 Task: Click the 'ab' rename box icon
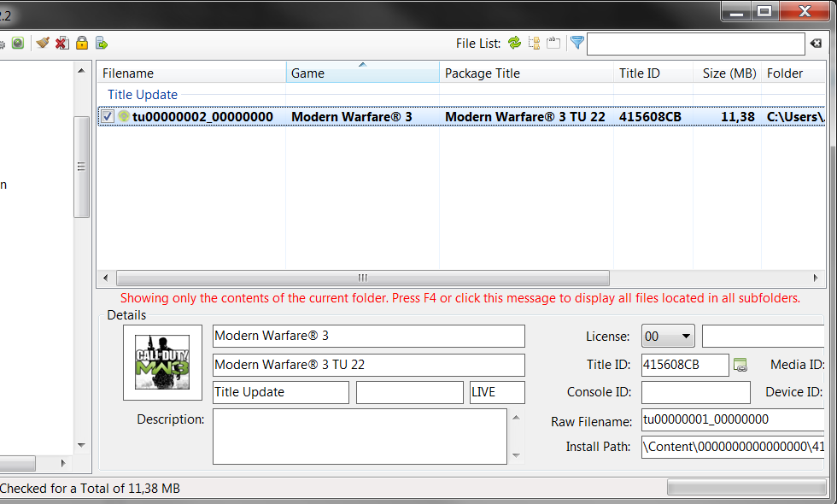tap(553, 43)
